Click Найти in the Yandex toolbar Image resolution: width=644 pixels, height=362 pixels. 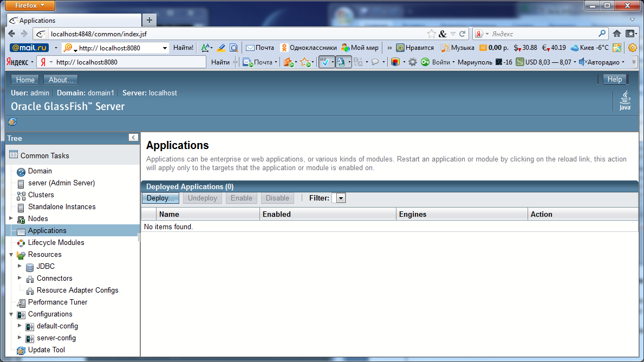click(220, 62)
